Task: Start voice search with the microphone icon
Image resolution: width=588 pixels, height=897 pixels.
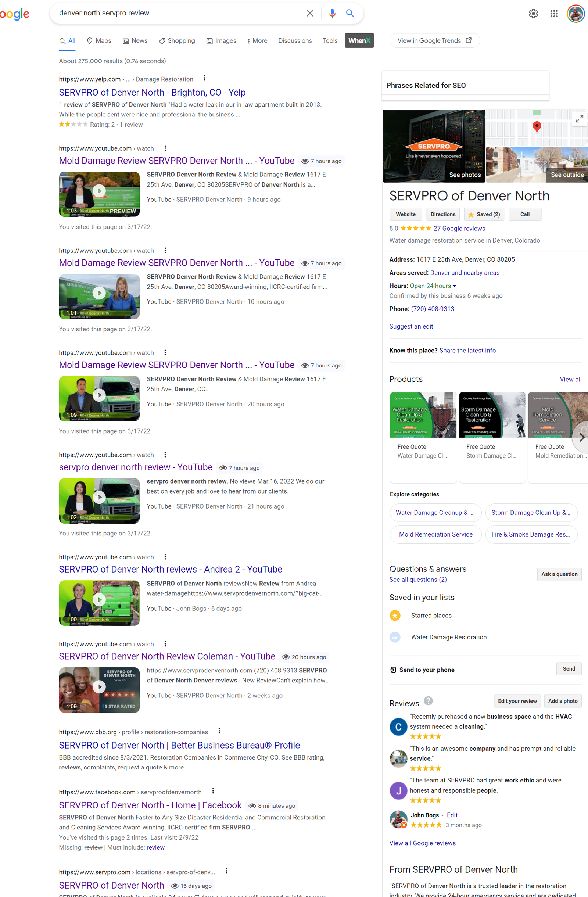Action: pyautogui.click(x=332, y=14)
